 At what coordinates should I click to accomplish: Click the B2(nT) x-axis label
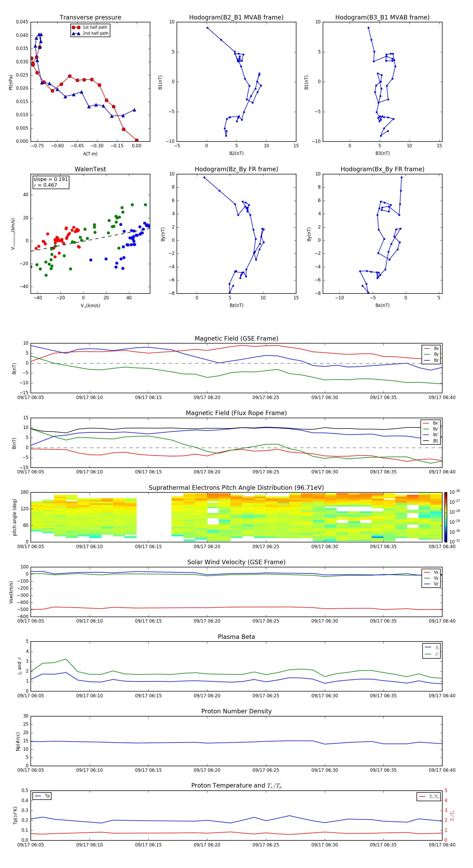[236, 153]
